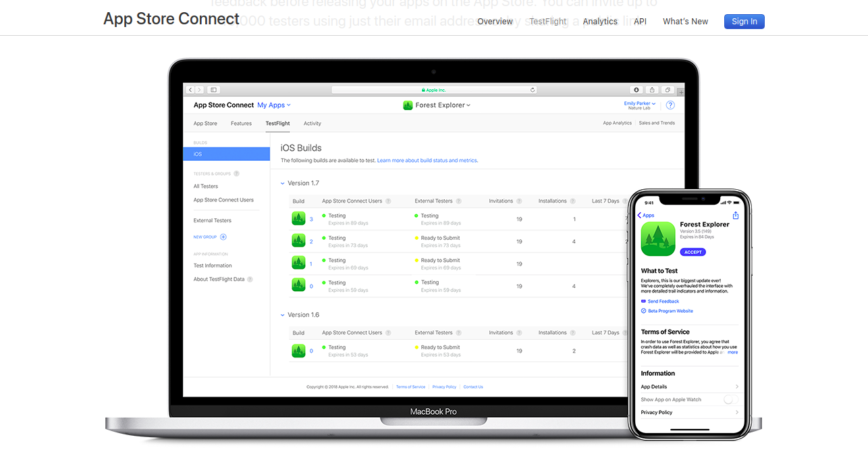Click app icon for build 3 row
Viewport: 868px width, 454px height.
[298, 218]
